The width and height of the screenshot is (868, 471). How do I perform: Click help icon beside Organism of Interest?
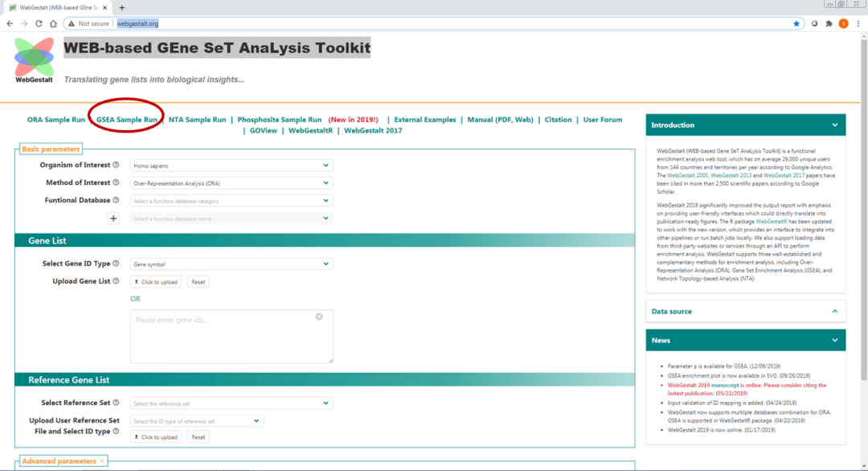tap(116, 165)
